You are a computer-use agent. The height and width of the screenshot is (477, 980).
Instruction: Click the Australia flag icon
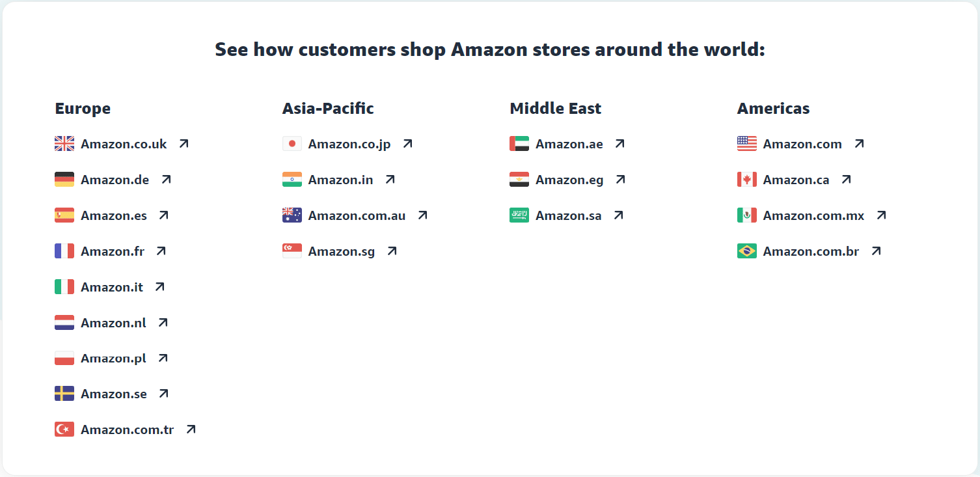tap(292, 215)
